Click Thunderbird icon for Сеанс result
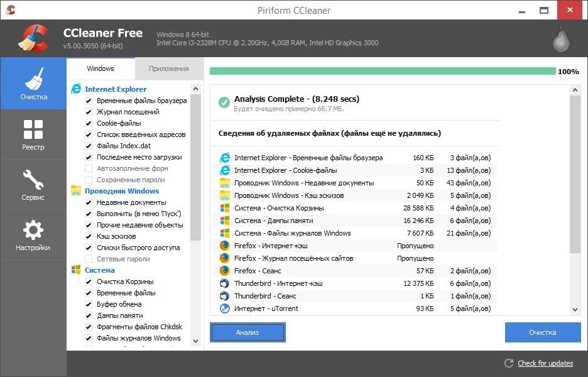The width and height of the screenshot is (588, 377). click(225, 296)
